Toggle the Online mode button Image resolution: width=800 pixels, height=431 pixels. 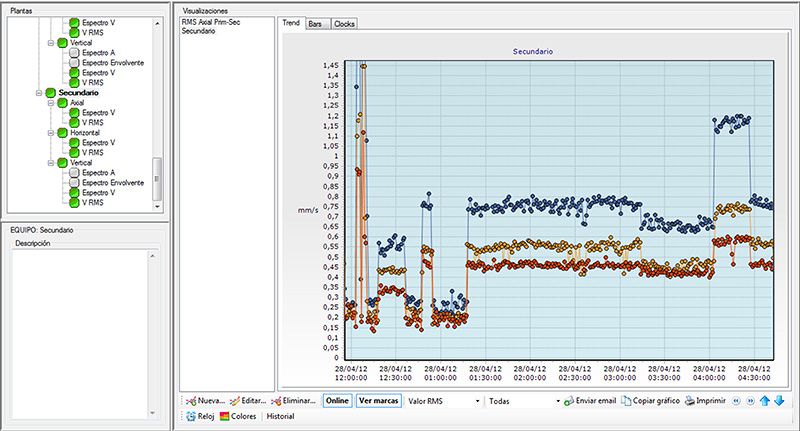point(337,401)
